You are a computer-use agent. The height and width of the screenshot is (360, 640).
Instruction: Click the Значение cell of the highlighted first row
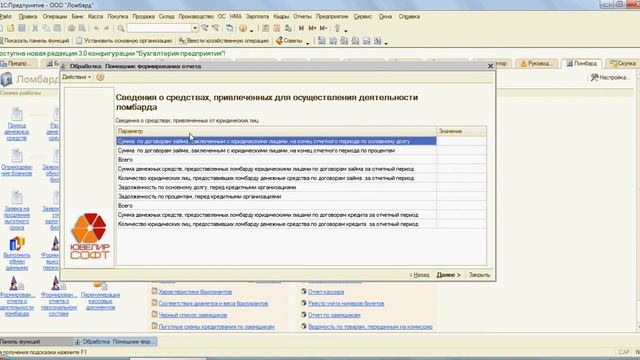click(461, 141)
